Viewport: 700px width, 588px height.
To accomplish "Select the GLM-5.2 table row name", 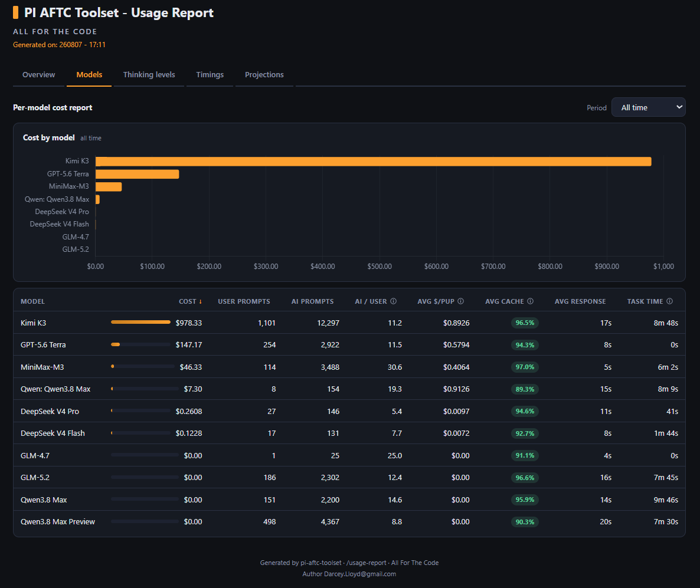I will tap(35, 477).
